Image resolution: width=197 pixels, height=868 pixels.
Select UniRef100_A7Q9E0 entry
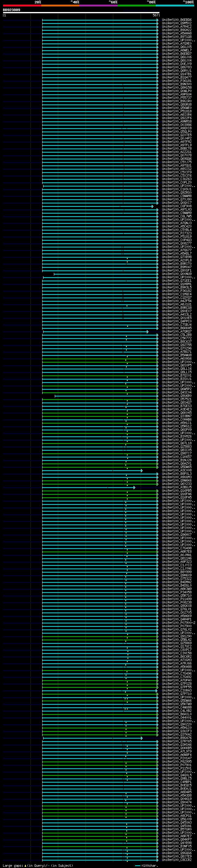(177, 43)
